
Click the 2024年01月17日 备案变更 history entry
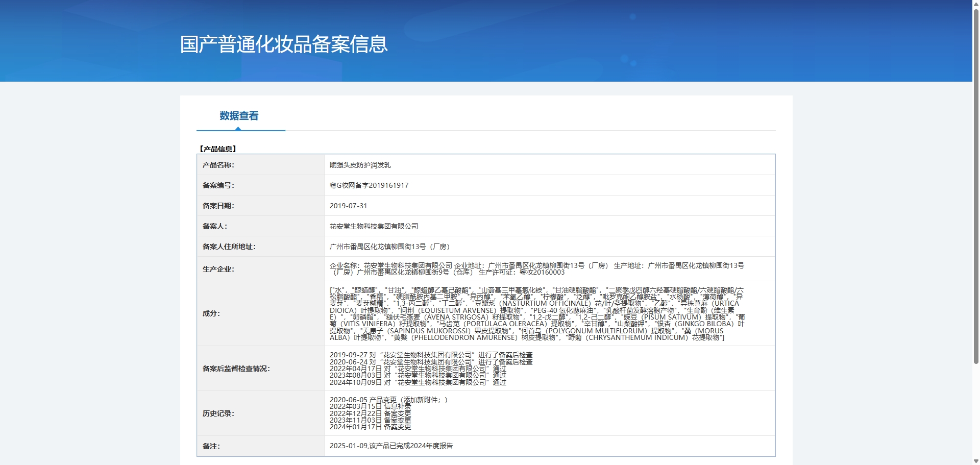[x=370, y=427]
